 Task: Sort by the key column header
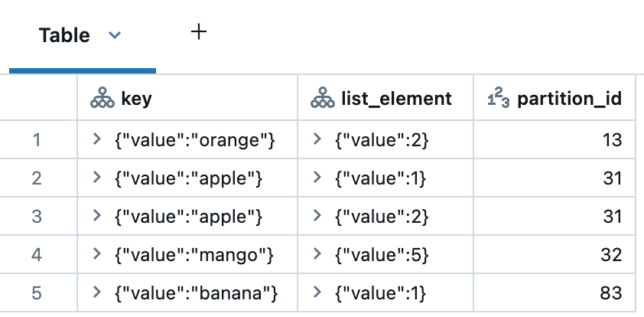point(137,99)
